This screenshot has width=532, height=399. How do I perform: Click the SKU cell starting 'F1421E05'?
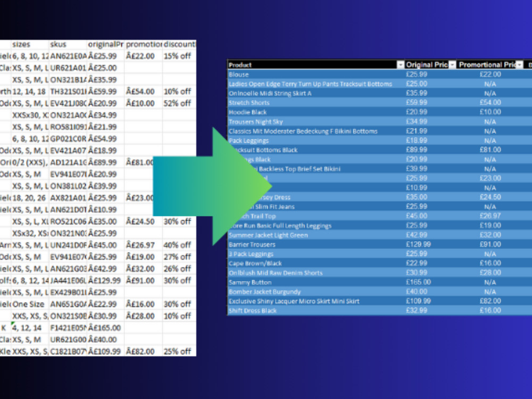[68, 328]
